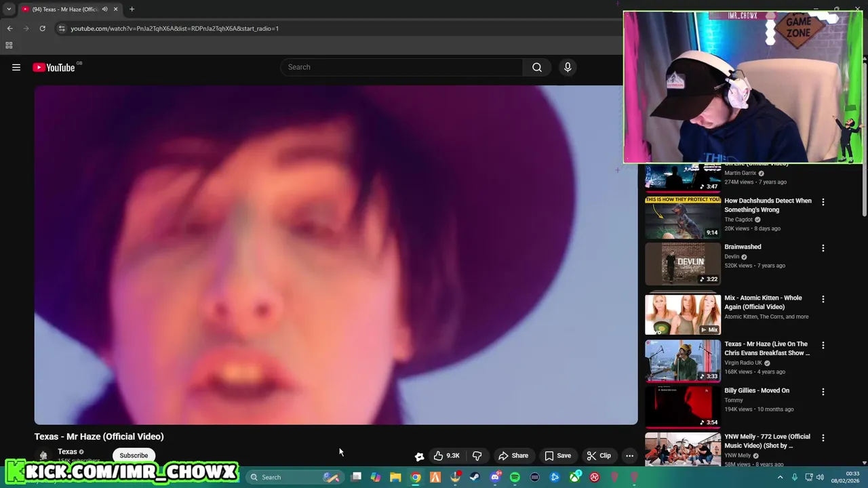The width and height of the screenshot is (868, 488).
Task: Save the video to a playlist
Action: [557, 455]
